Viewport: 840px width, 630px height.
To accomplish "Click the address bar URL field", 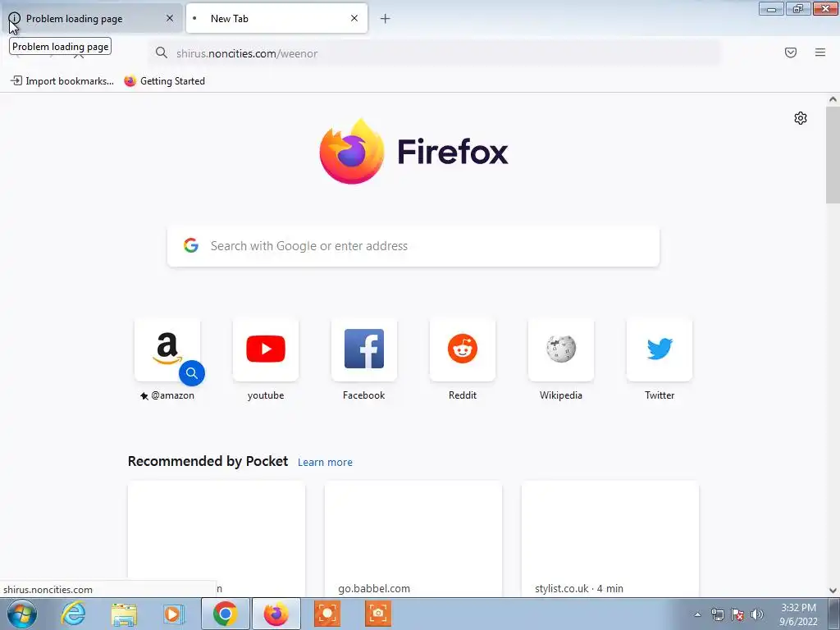I will click(x=434, y=53).
